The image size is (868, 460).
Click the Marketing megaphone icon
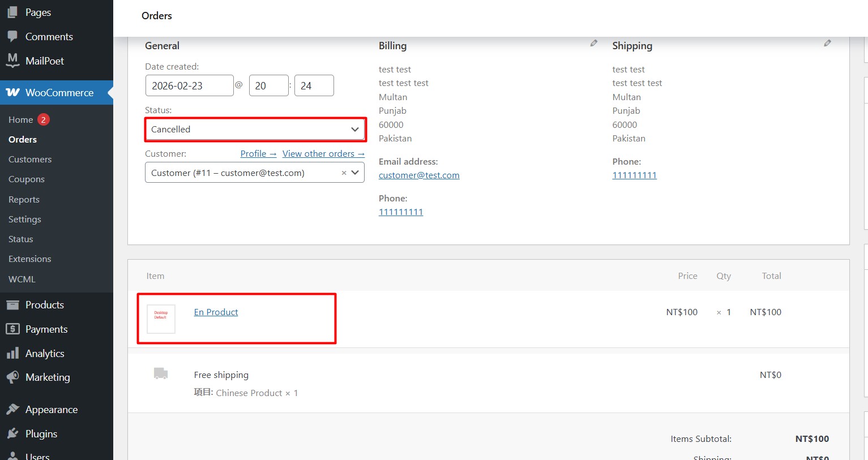tap(12, 377)
